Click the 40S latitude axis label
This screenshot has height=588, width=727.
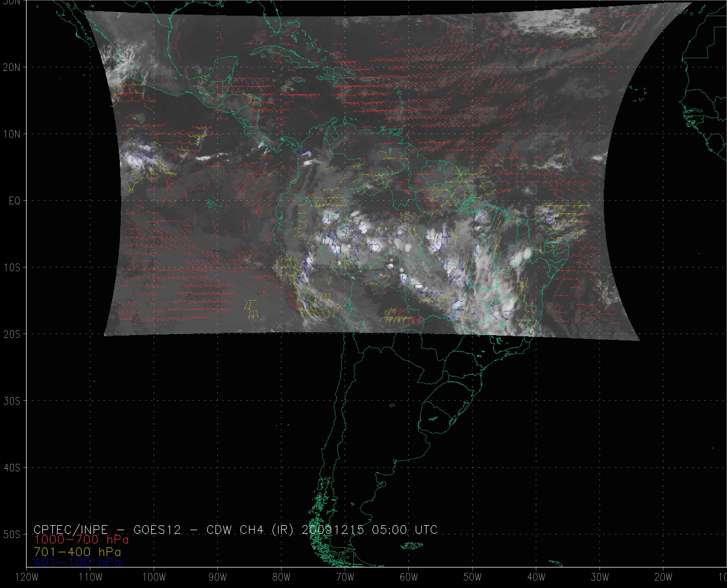12,468
